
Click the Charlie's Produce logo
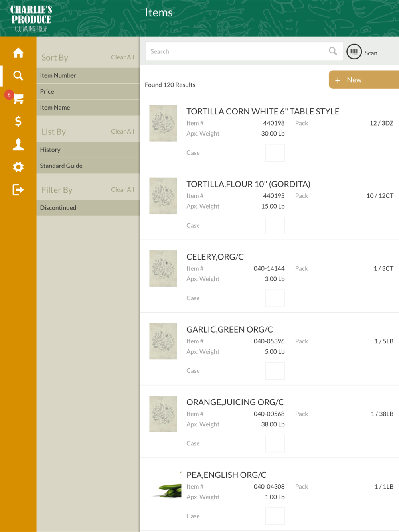pos(31,18)
